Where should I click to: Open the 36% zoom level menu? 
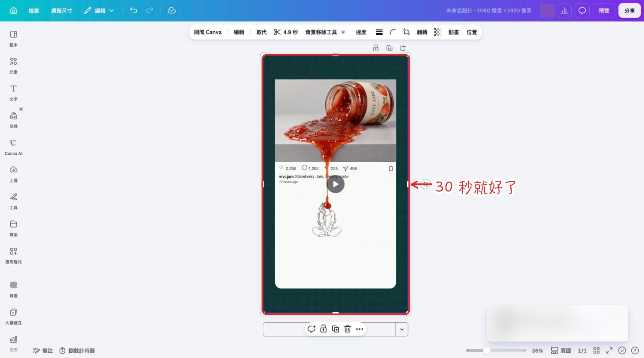tap(537, 351)
